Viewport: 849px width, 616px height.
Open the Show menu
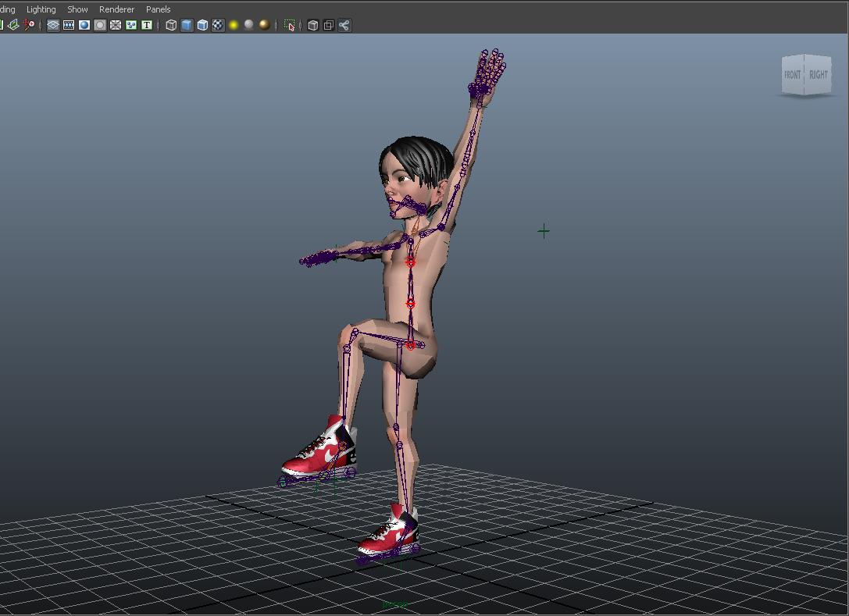[x=77, y=9]
